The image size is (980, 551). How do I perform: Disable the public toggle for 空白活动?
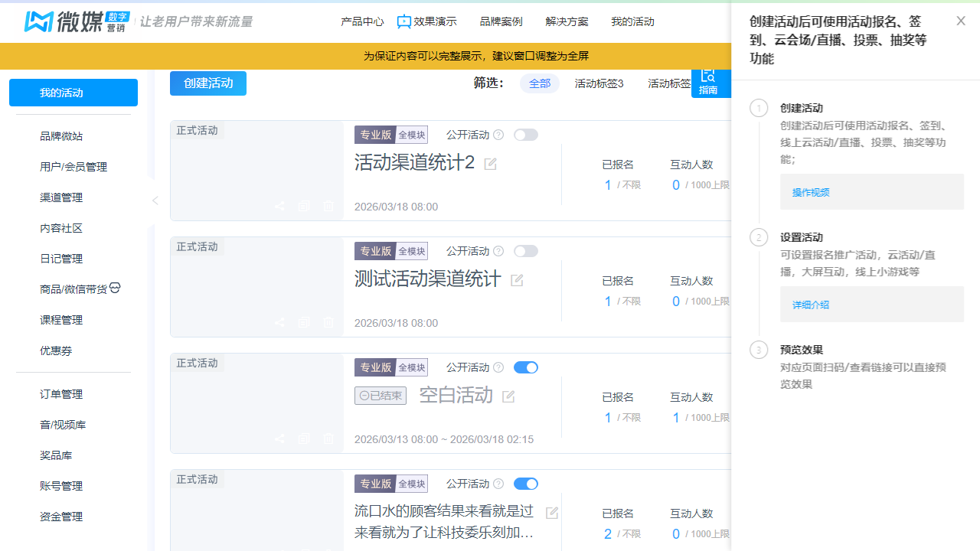525,367
